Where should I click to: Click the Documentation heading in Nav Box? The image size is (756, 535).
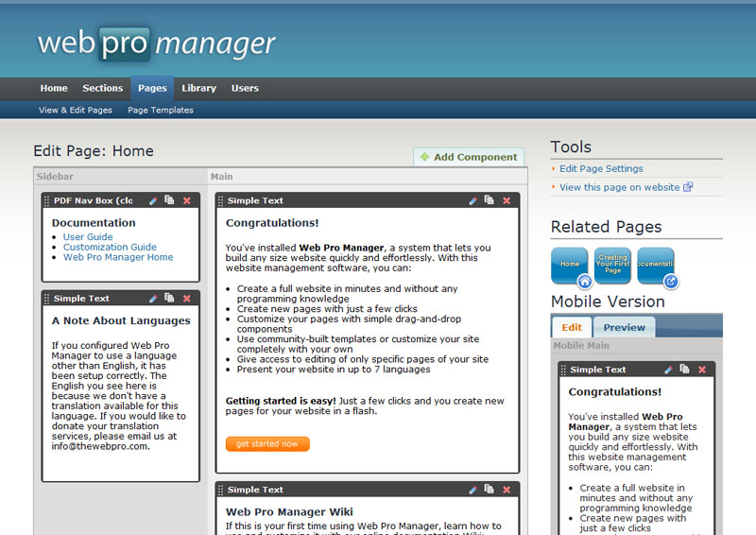pyautogui.click(x=94, y=223)
